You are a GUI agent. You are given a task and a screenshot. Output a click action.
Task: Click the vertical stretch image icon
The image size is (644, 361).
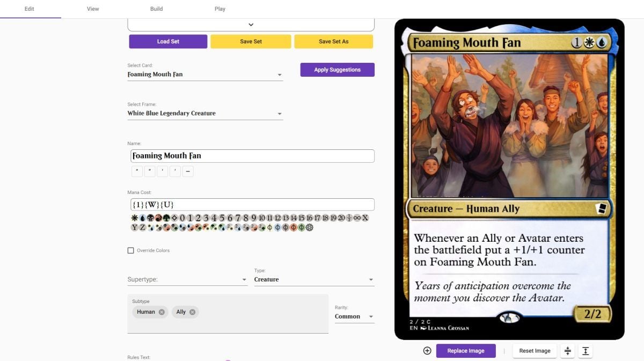pyautogui.click(x=585, y=351)
